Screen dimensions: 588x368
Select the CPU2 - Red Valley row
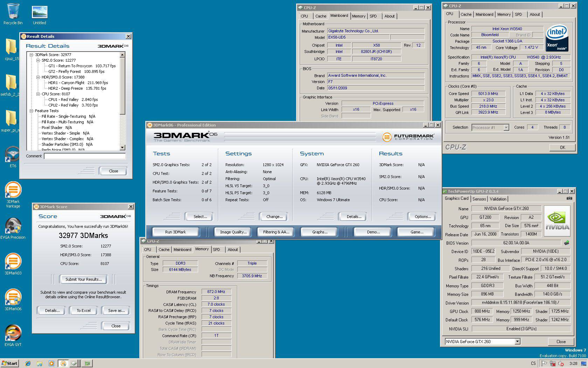pos(73,105)
